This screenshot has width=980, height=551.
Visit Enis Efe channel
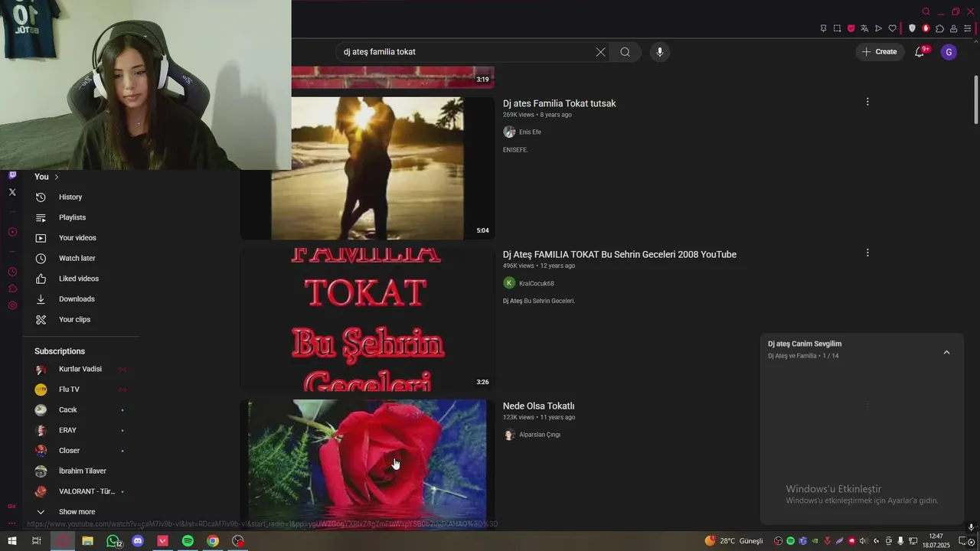[530, 132]
